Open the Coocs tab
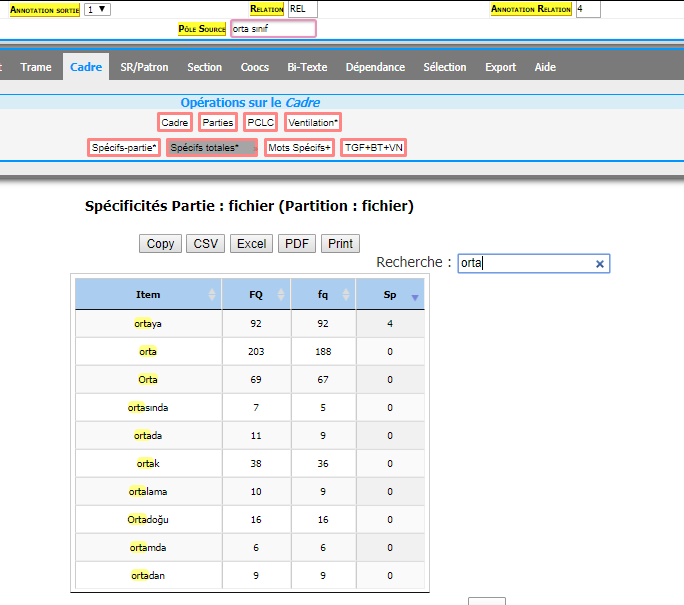684x605 pixels. [254, 67]
